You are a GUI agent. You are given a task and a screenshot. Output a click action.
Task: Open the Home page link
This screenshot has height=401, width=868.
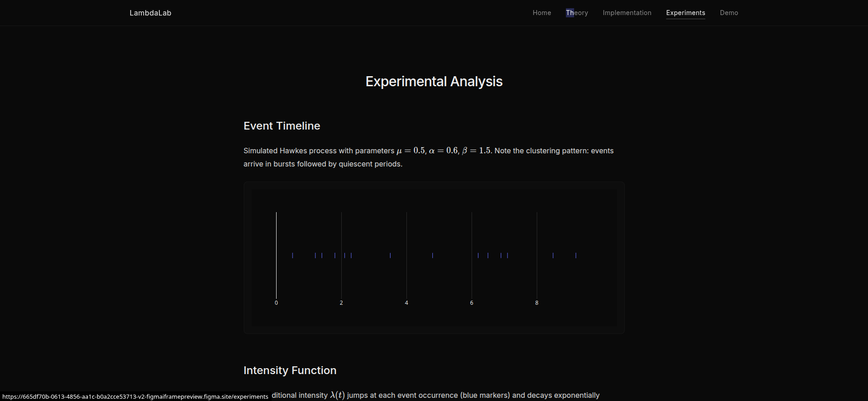coord(542,13)
